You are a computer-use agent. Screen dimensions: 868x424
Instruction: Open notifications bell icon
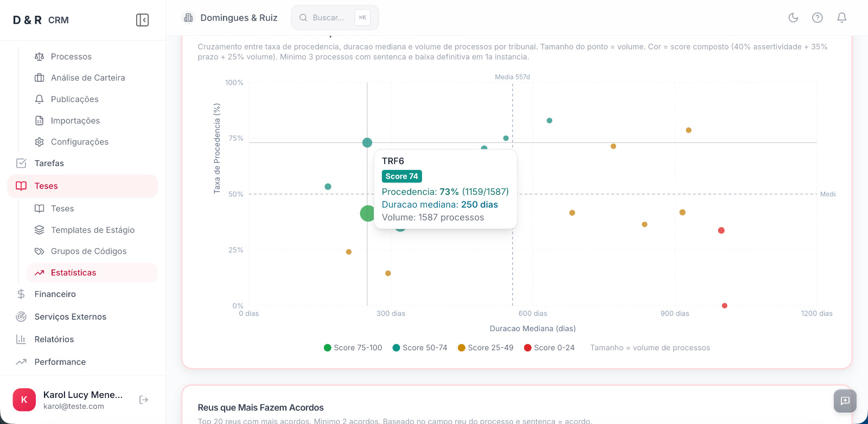coord(841,17)
